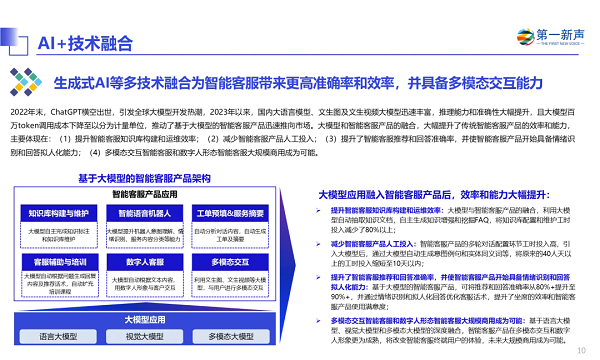Viewport: 600px width, 360px height.
Task: Select the 客服辅助与培训 box
Action: [x=60, y=262]
